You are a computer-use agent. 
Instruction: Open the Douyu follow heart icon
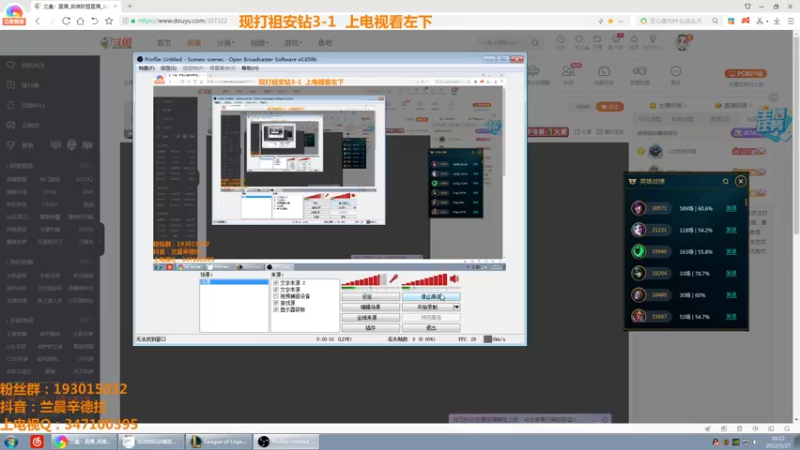(x=579, y=39)
